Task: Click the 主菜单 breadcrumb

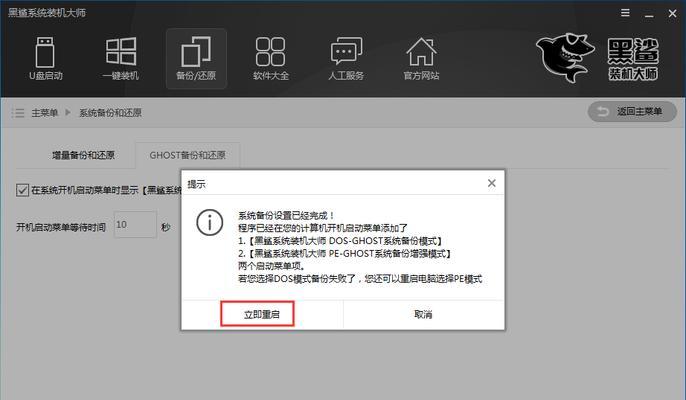Action: click(x=45, y=113)
